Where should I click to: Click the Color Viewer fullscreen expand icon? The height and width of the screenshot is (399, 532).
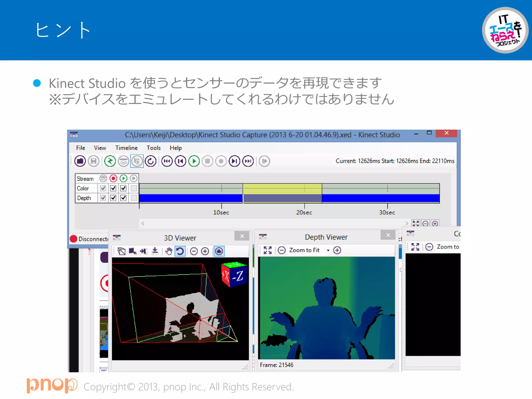click(415, 247)
